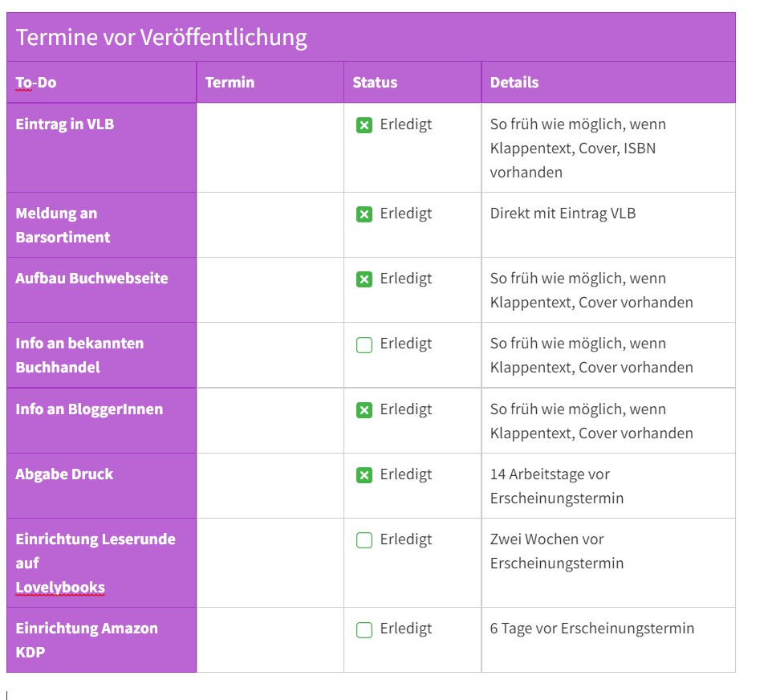Uncheck Erledigt for Eintrag in VLB
This screenshot has width=772, height=700.
(x=364, y=125)
